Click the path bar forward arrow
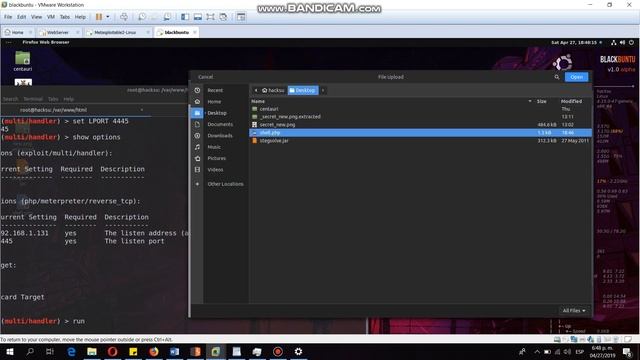Viewport: 640px width, 360px height. (323, 90)
